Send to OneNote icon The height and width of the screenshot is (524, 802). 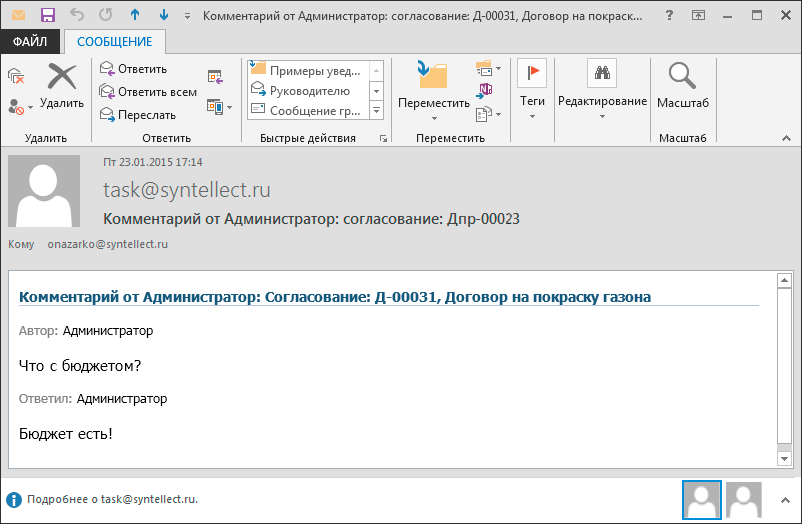[x=486, y=91]
